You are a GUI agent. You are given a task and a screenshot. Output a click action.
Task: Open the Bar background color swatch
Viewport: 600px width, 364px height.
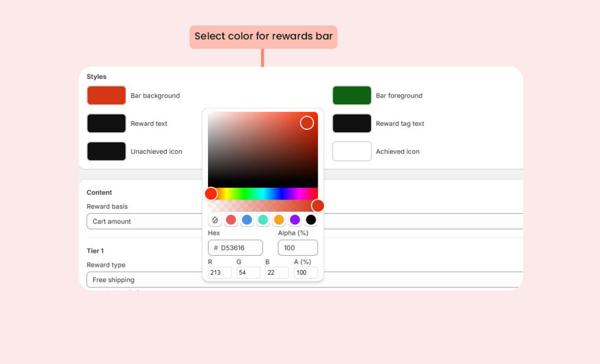pos(107,95)
